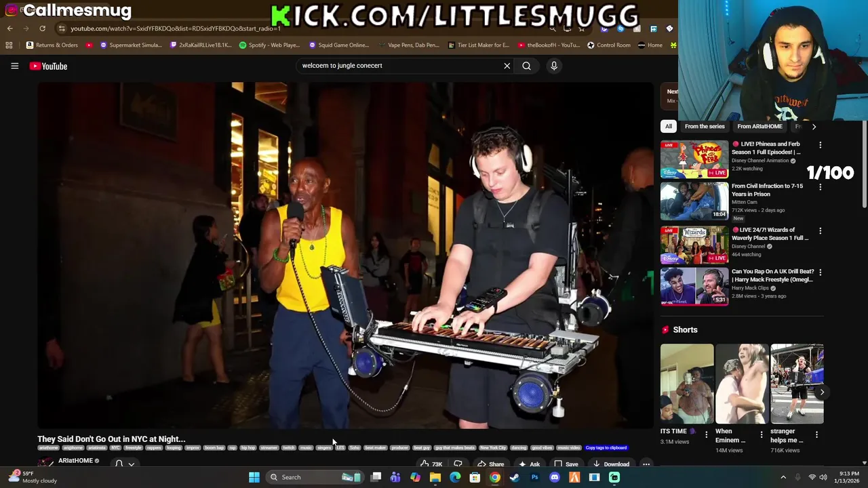The image size is (868, 488).
Task: Click the video player to pause
Action: coord(345,256)
